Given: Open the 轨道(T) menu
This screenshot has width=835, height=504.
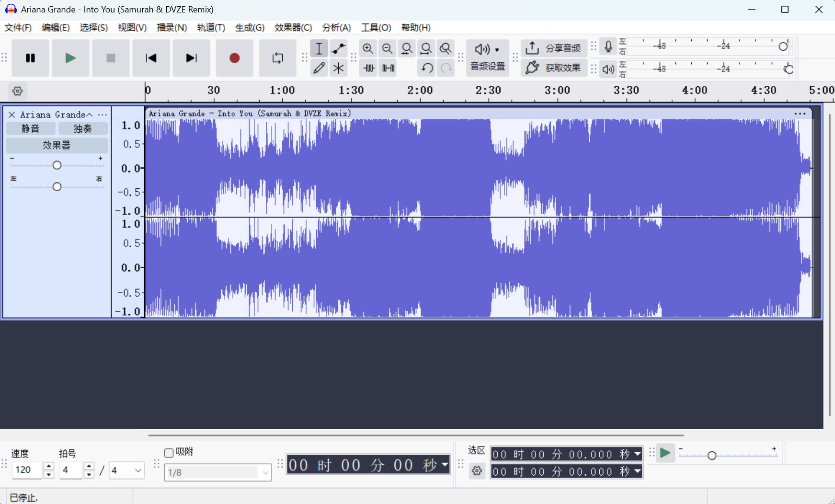Looking at the screenshot, I should pyautogui.click(x=211, y=28).
